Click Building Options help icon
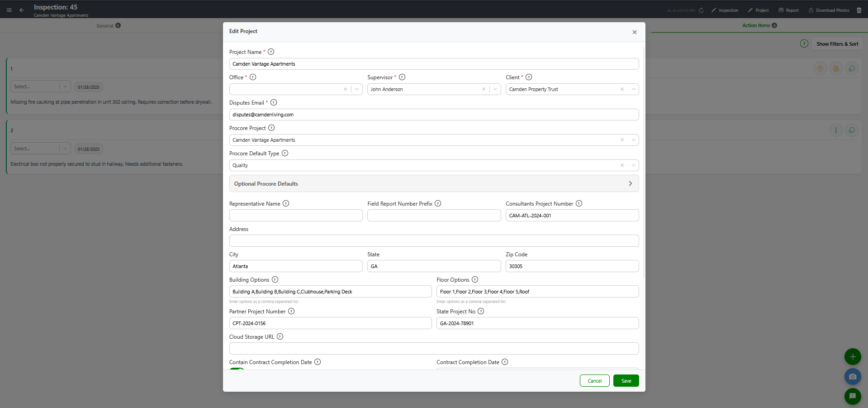Viewport: 868px width, 408px height. tap(275, 280)
